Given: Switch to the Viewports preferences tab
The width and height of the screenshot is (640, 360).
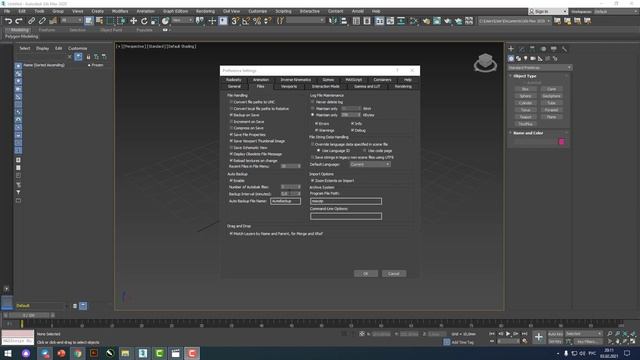Looking at the screenshot, I should [x=289, y=87].
